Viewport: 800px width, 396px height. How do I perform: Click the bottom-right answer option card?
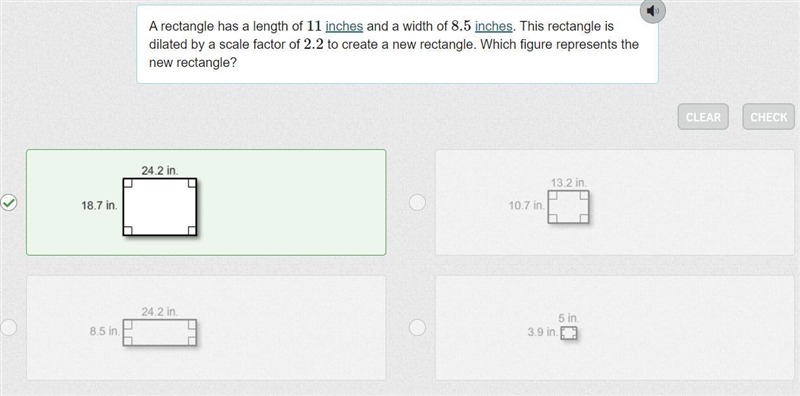[615, 328]
